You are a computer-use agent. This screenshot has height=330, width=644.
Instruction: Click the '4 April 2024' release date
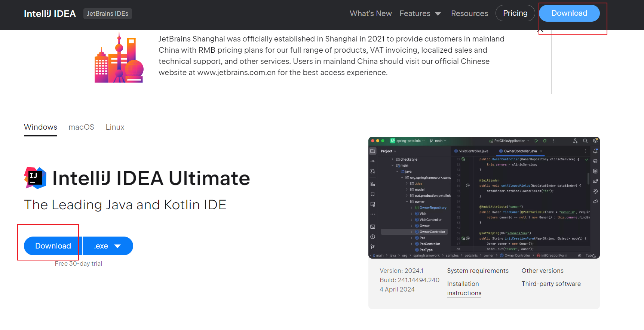pyautogui.click(x=397, y=289)
